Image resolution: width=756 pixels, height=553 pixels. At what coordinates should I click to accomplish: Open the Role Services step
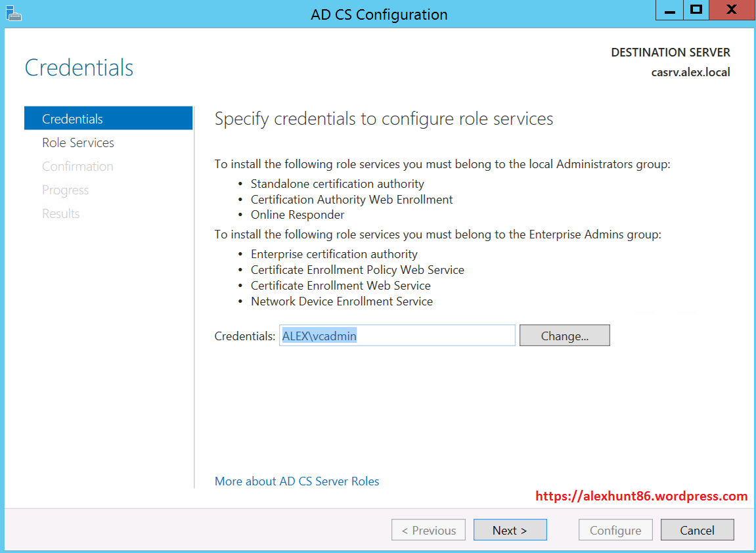pos(78,143)
